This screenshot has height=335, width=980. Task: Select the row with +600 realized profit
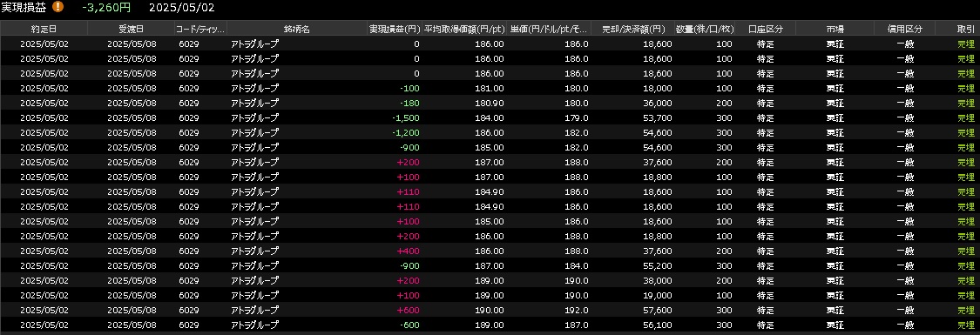490,310
